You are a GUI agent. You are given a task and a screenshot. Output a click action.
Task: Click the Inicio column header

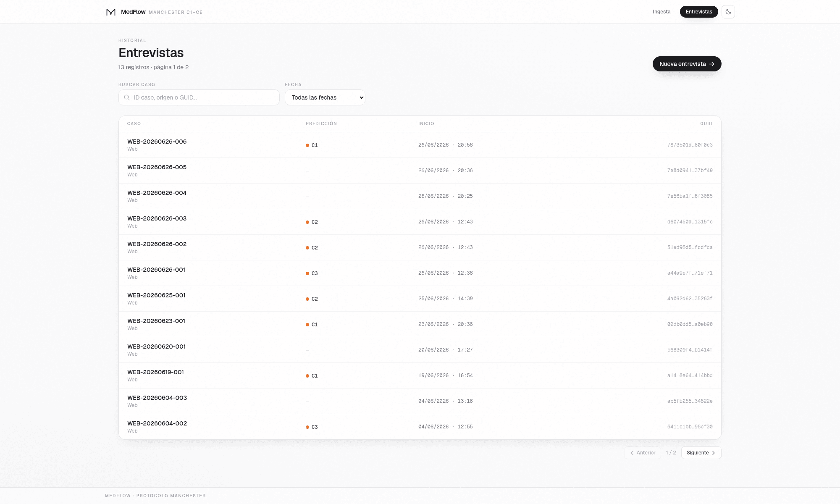426,124
